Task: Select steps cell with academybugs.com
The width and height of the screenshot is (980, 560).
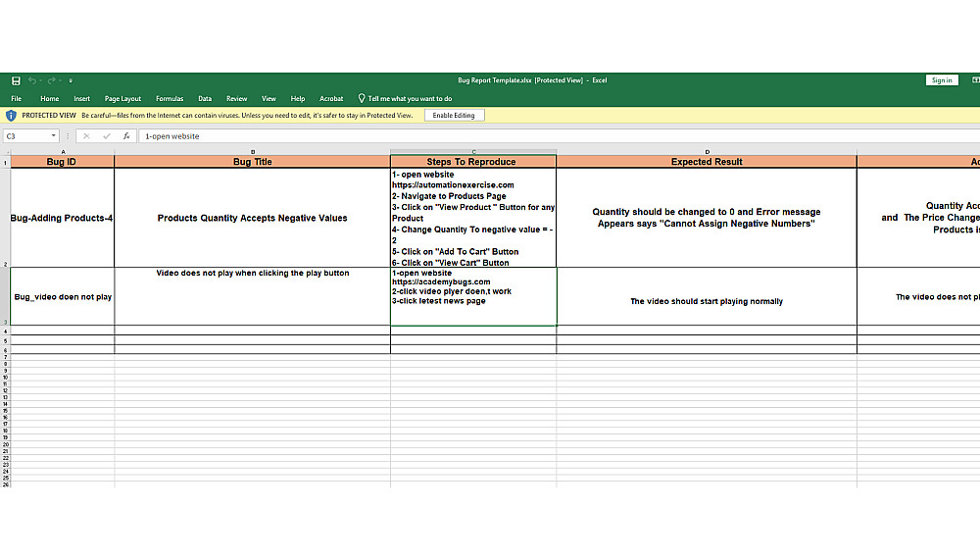Action: (x=473, y=296)
